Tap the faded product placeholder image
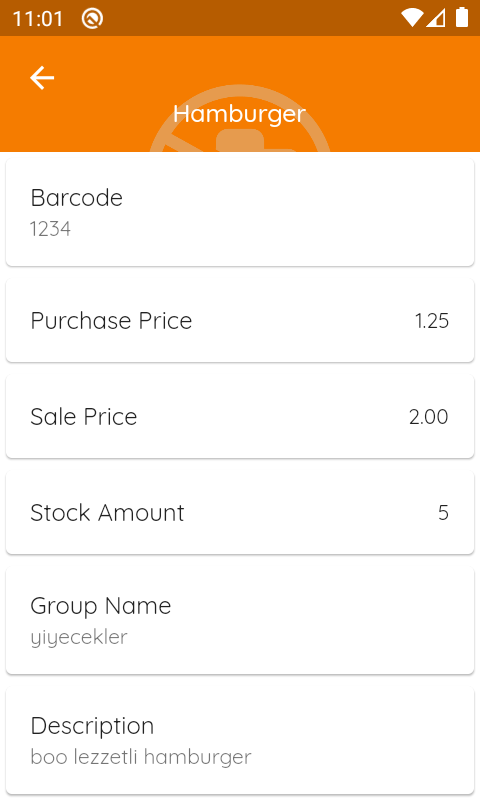Viewport: 480px width, 800px height. click(240, 119)
